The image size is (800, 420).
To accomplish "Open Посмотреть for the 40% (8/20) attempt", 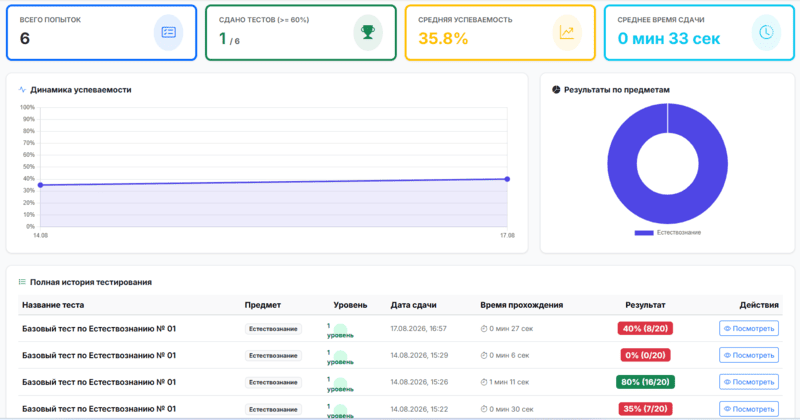I will pyautogui.click(x=749, y=329).
